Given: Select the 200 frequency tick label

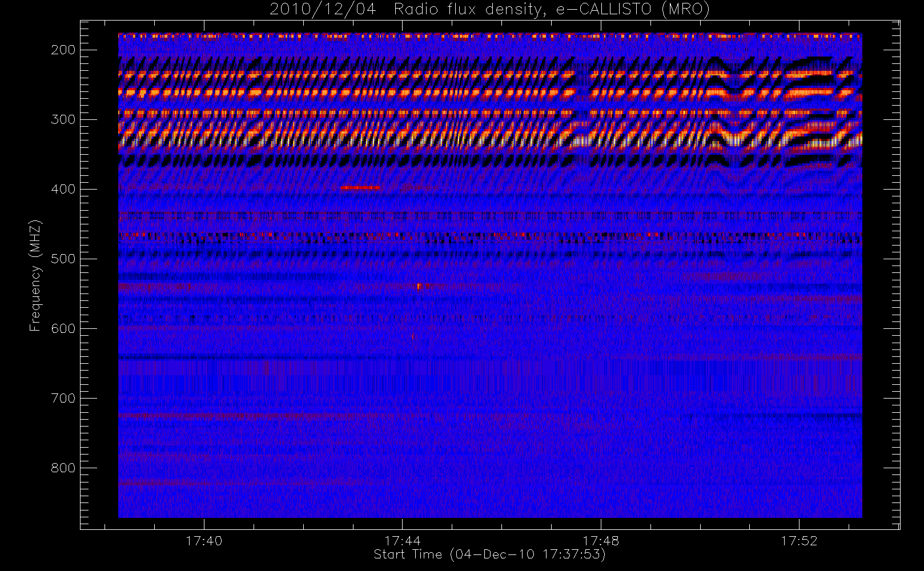Looking at the screenshot, I should point(63,50).
